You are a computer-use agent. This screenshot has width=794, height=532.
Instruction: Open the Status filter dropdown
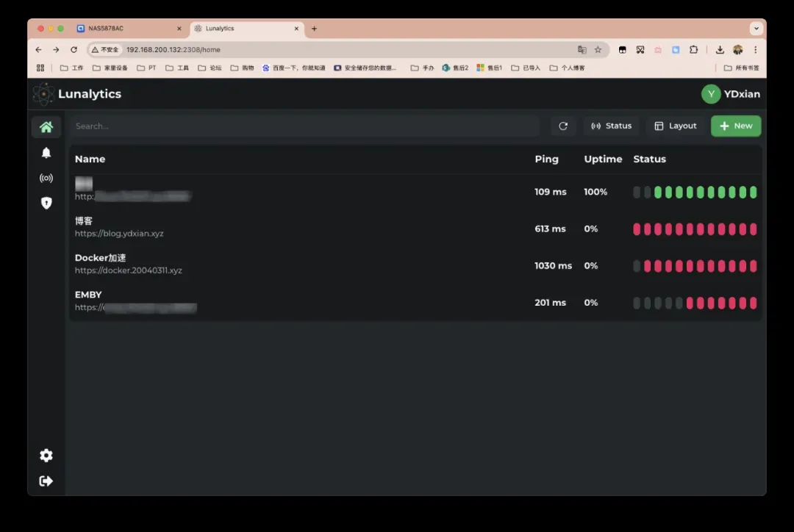(x=612, y=126)
